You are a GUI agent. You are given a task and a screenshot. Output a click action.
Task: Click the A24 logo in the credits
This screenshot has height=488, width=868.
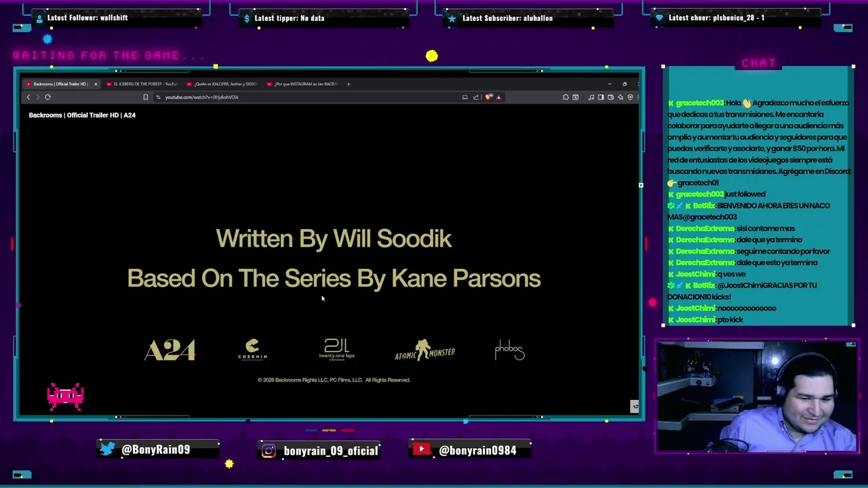pyautogui.click(x=170, y=350)
